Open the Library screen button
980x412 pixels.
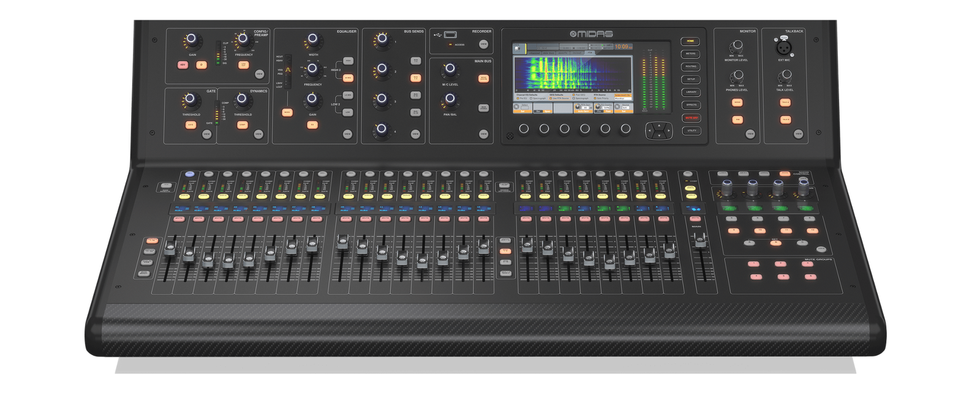click(x=690, y=92)
